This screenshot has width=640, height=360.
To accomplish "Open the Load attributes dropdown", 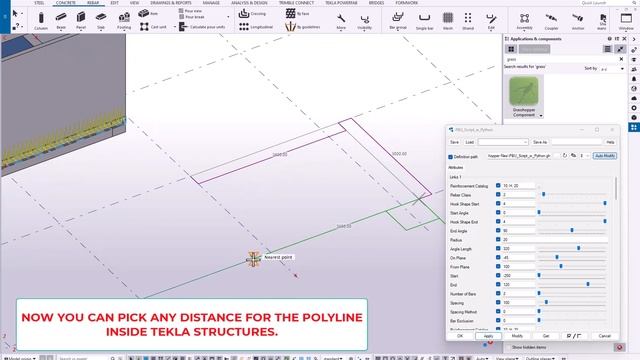I will click(503, 142).
